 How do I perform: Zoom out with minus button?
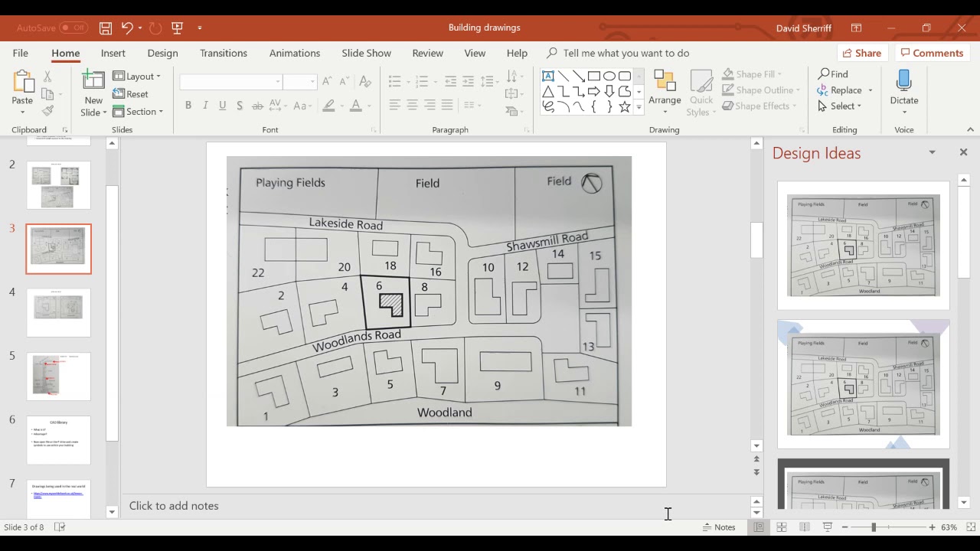(845, 527)
